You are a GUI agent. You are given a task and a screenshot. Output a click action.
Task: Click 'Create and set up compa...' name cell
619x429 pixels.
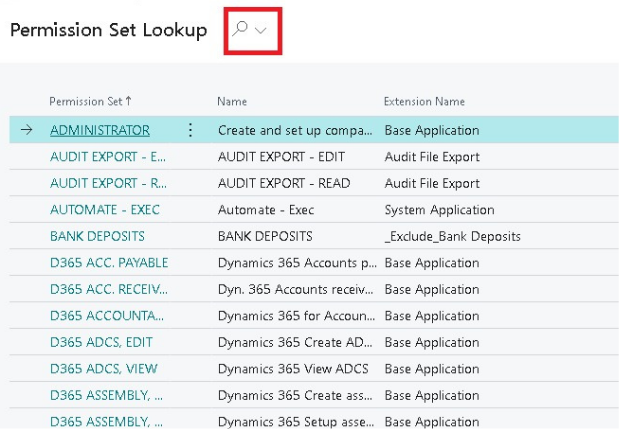295,130
